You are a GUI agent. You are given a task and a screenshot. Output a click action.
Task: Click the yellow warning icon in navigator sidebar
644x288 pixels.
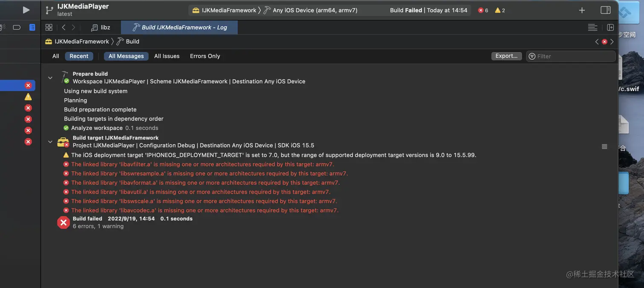(x=28, y=97)
